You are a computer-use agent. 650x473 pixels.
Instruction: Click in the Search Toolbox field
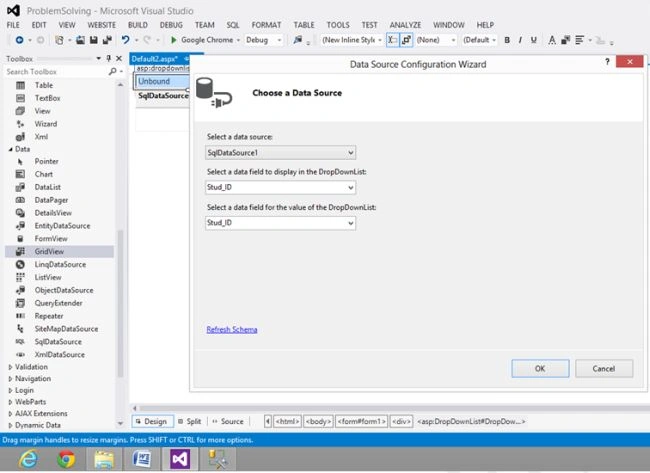[x=56, y=72]
